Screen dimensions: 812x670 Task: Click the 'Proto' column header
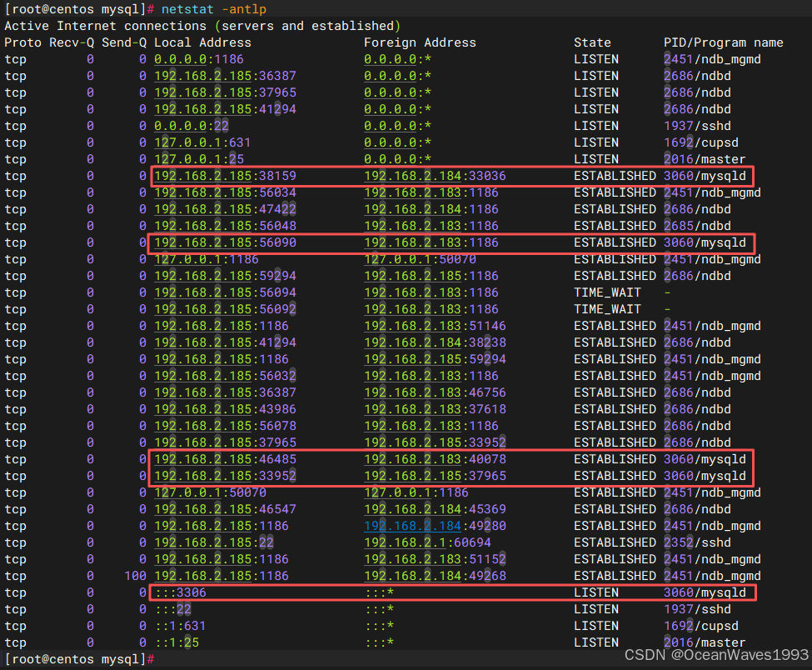[22, 42]
